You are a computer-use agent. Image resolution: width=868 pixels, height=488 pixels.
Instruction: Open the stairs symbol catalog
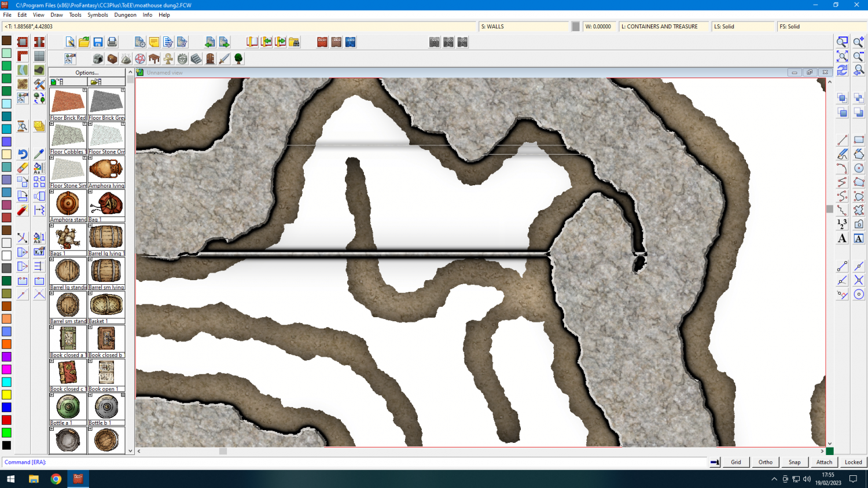point(196,58)
